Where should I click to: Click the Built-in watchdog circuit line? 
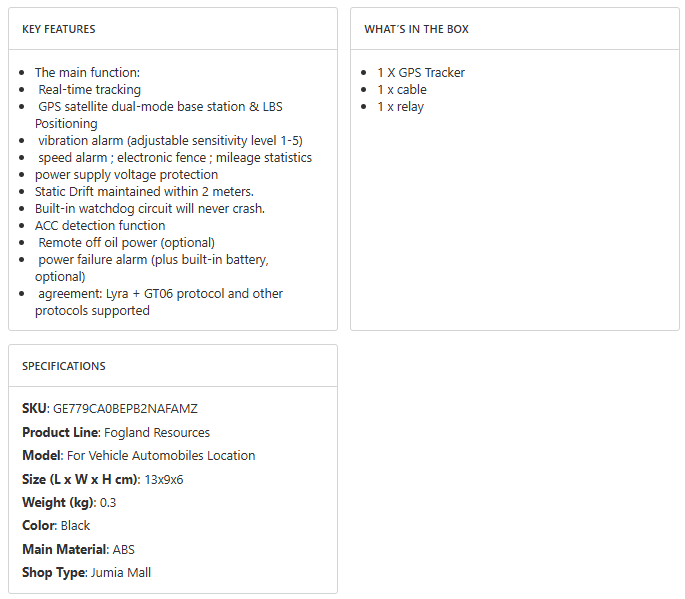149,209
